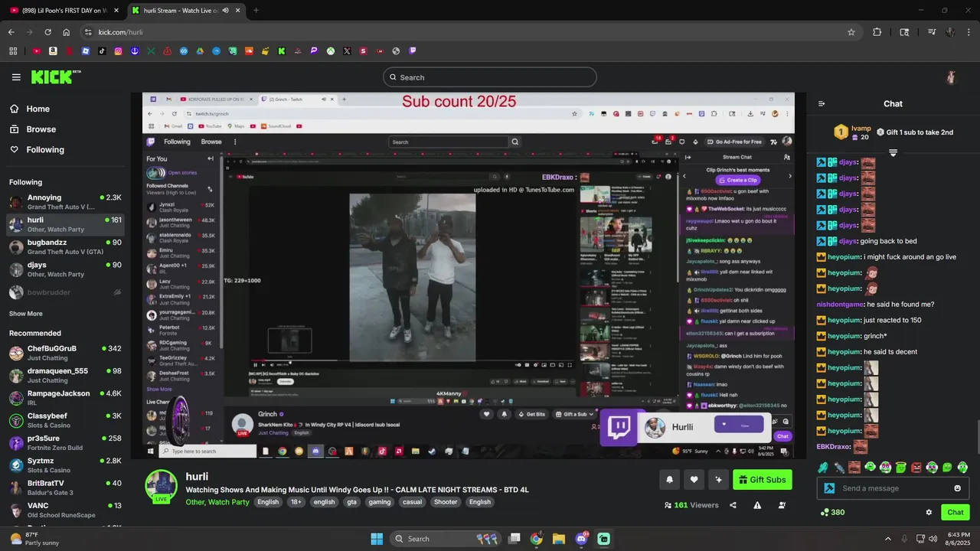
Task: Click the Send a message chat input
Action: coord(893,488)
